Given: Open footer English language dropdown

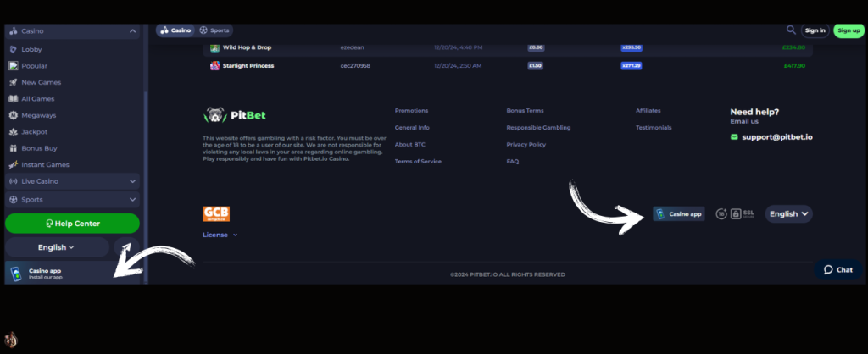Looking at the screenshot, I should pyautogui.click(x=789, y=214).
